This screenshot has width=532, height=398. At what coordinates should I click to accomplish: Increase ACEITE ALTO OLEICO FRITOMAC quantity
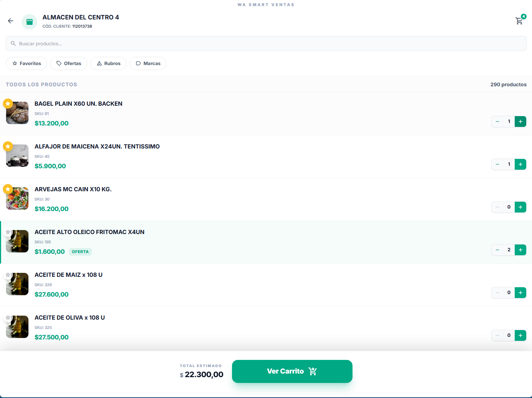pos(520,250)
